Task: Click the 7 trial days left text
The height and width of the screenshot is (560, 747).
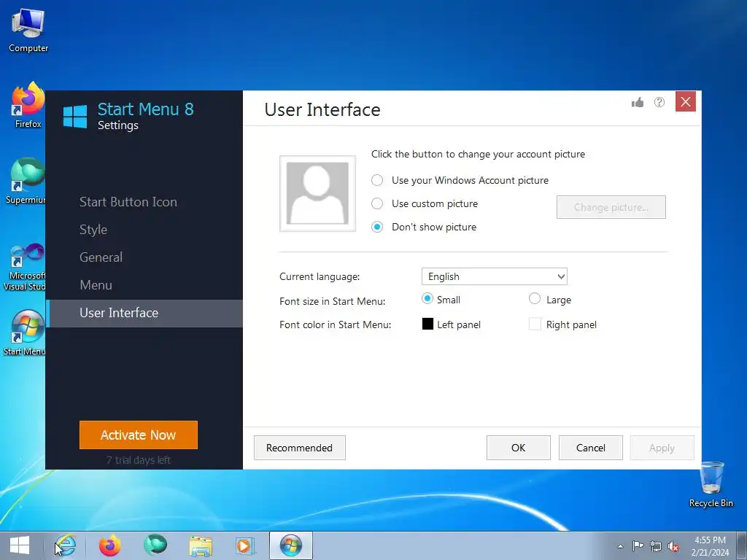Action: (139, 460)
